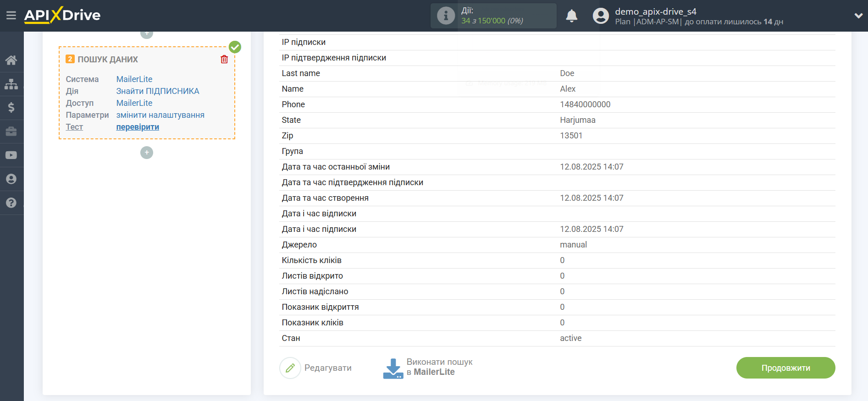868x401 pixels.
Task: Click the Показник відкриття row label
Action: click(320, 307)
